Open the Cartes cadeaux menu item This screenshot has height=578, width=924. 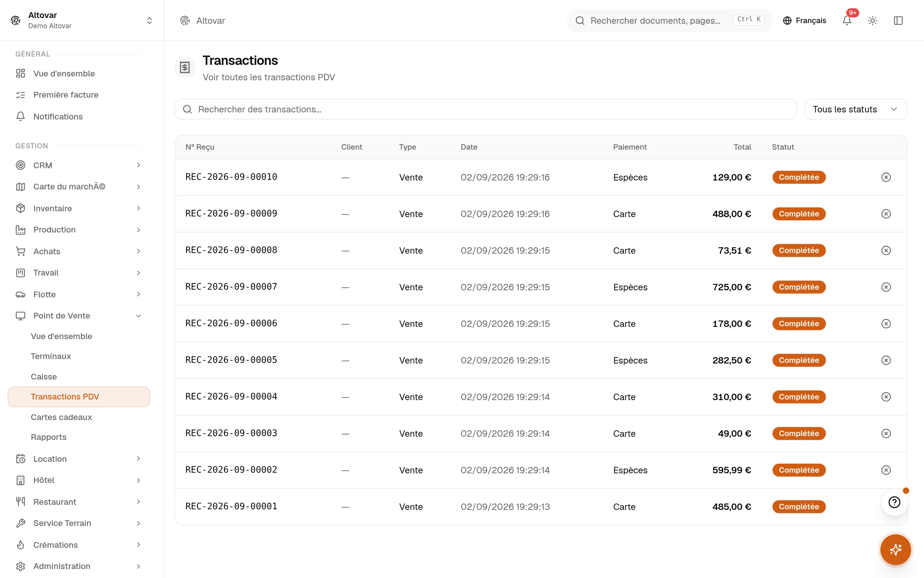click(79, 417)
